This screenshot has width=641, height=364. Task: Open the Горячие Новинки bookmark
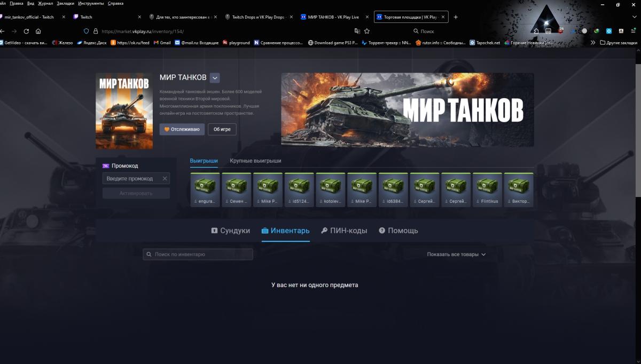point(529,43)
